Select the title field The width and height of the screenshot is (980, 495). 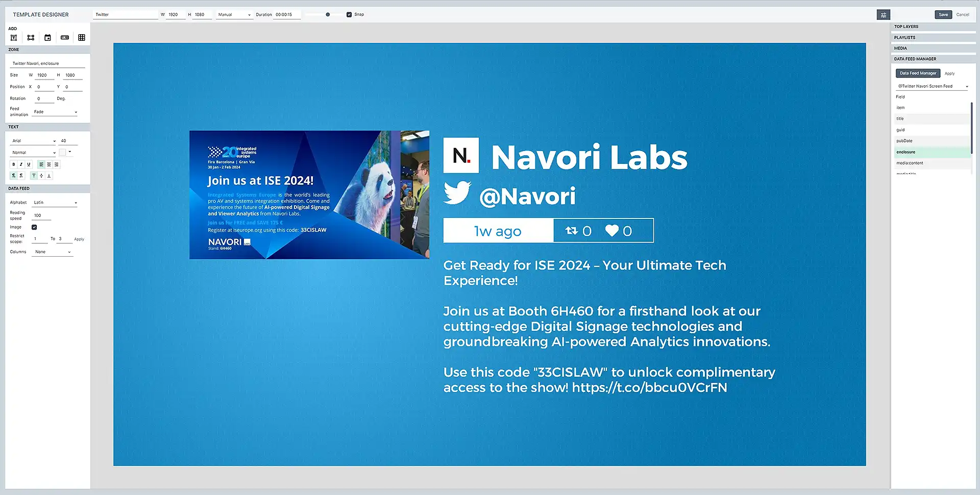click(932, 119)
